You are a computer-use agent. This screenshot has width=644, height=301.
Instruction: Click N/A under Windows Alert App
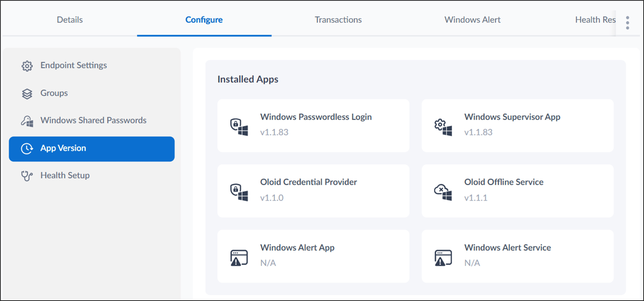point(268,263)
